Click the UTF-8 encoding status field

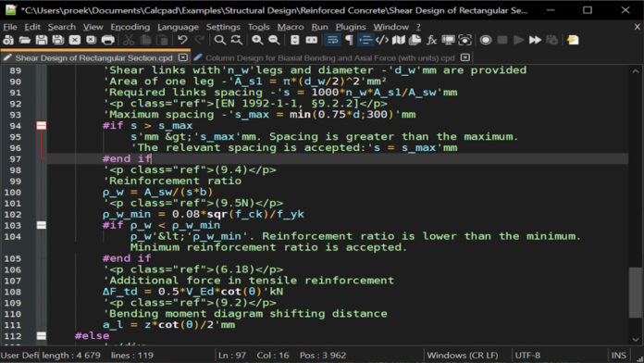coord(527,356)
